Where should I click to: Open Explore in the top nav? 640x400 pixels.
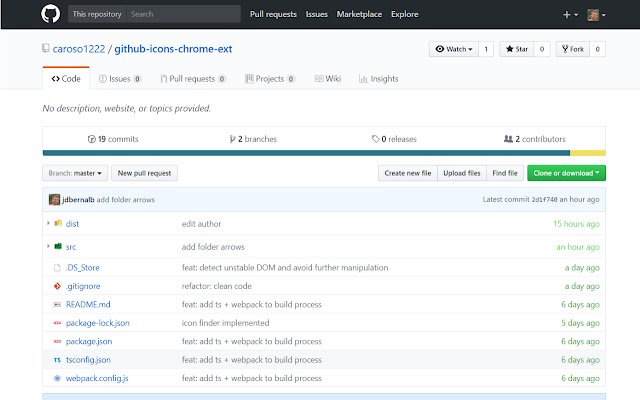tap(404, 14)
